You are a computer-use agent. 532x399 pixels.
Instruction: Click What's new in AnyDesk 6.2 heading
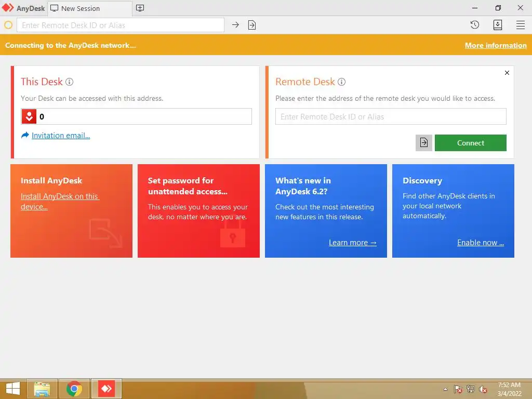(303, 186)
